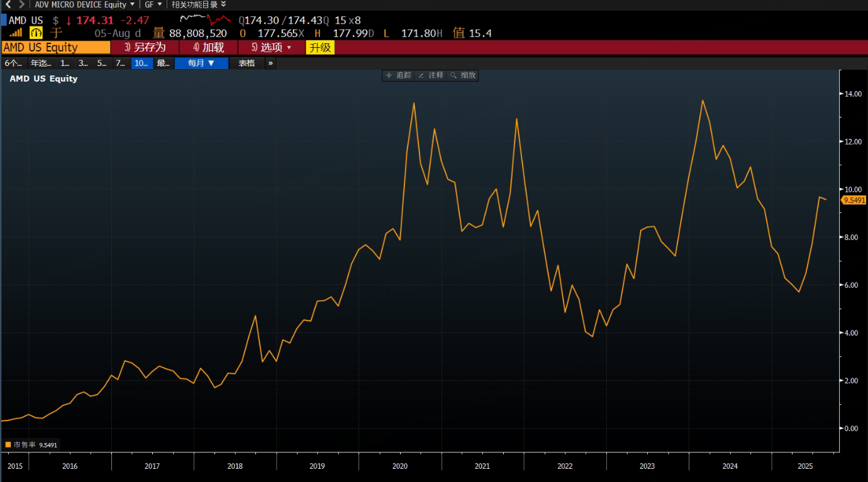Click the 2022 label on the time axis

point(565,466)
